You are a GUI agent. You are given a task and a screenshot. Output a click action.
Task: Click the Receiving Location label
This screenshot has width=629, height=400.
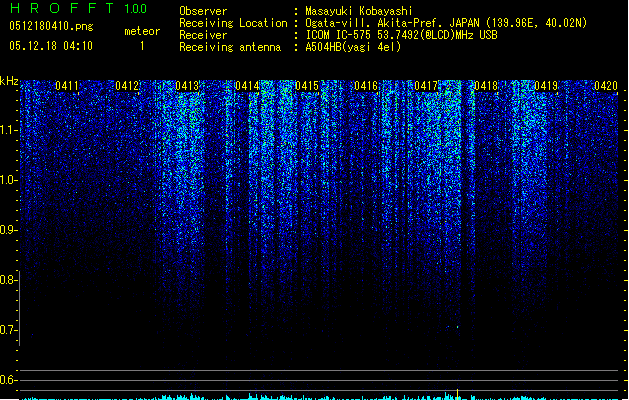pyautogui.click(x=233, y=23)
